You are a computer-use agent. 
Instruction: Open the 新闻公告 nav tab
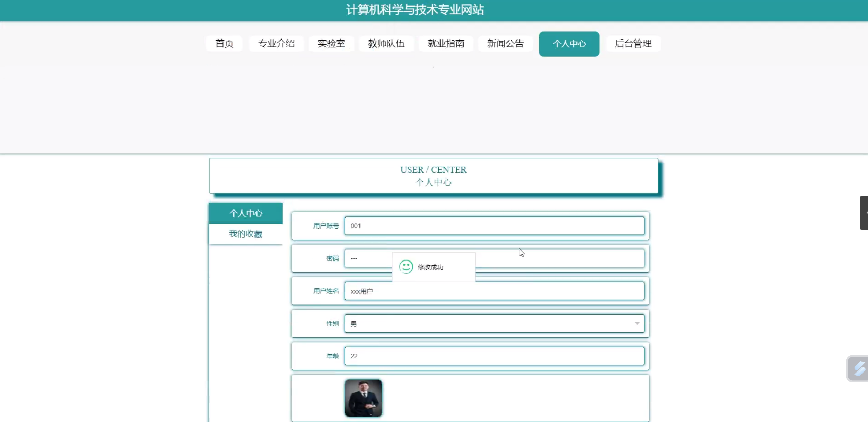(x=505, y=44)
